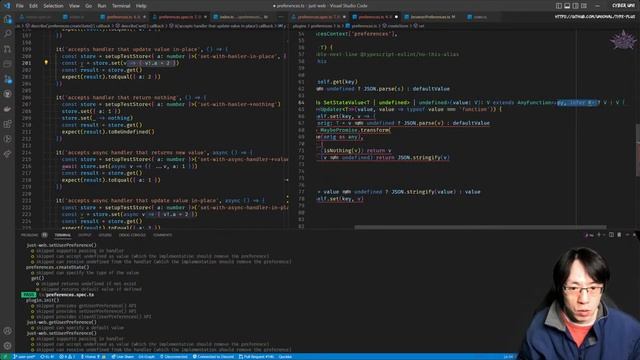Click the git branch indicator in status bar
Screen dimensions: 640x360
(x=24, y=357)
